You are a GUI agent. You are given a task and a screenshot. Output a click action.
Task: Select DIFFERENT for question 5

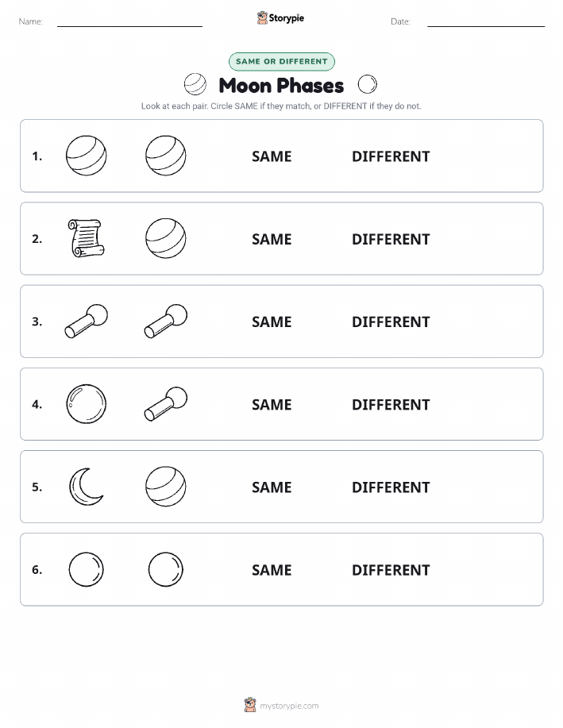click(391, 487)
